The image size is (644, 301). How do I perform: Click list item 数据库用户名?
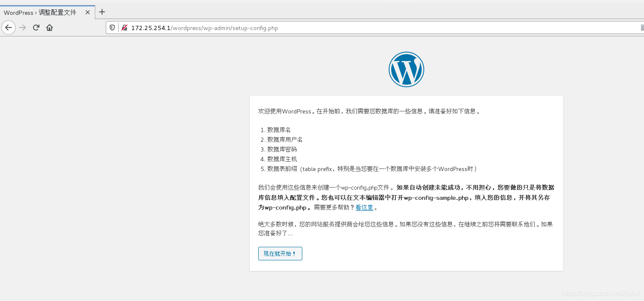(x=285, y=140)
